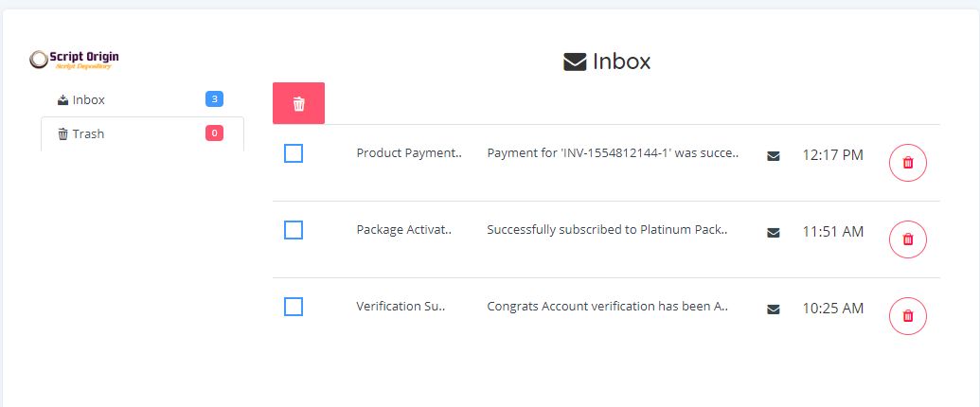Click the red Trash count badge
The image size is (980, 407).
[x=214, y=133]
